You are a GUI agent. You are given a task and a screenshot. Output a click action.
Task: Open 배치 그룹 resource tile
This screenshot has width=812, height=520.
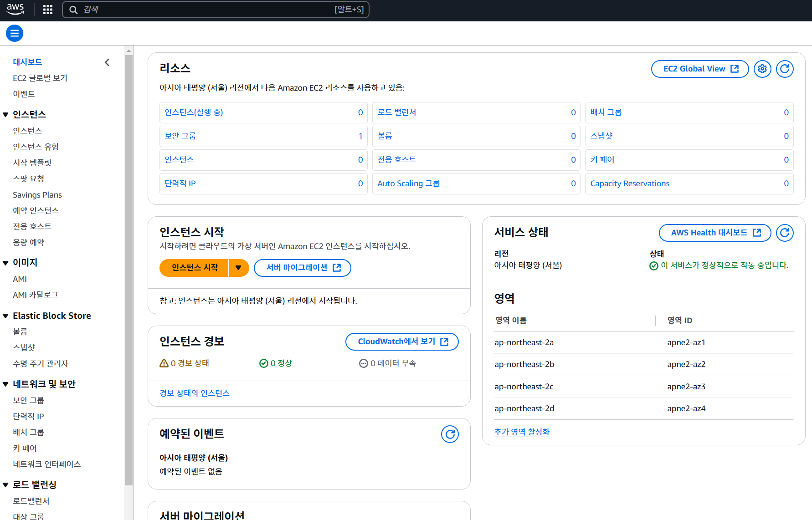pos(689,112)
